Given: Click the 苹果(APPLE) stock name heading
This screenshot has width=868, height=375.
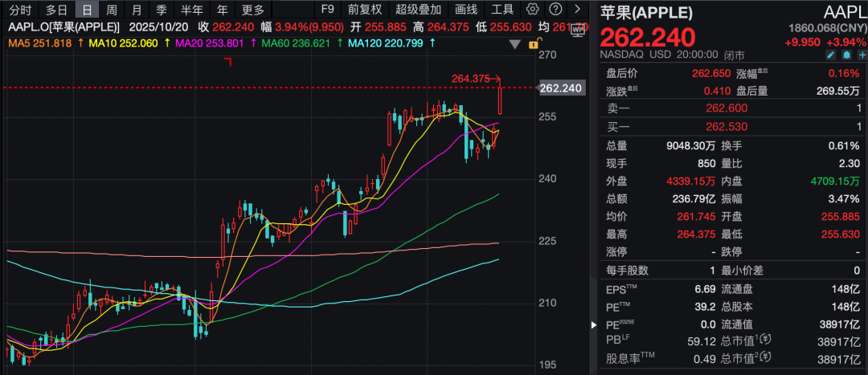Looking at the screenshot, I should 646,13.
